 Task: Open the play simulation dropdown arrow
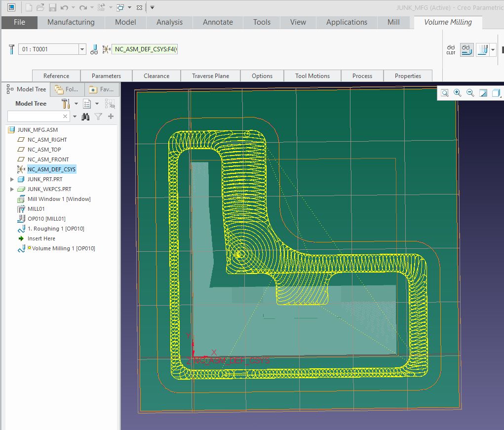pos(494,50)
